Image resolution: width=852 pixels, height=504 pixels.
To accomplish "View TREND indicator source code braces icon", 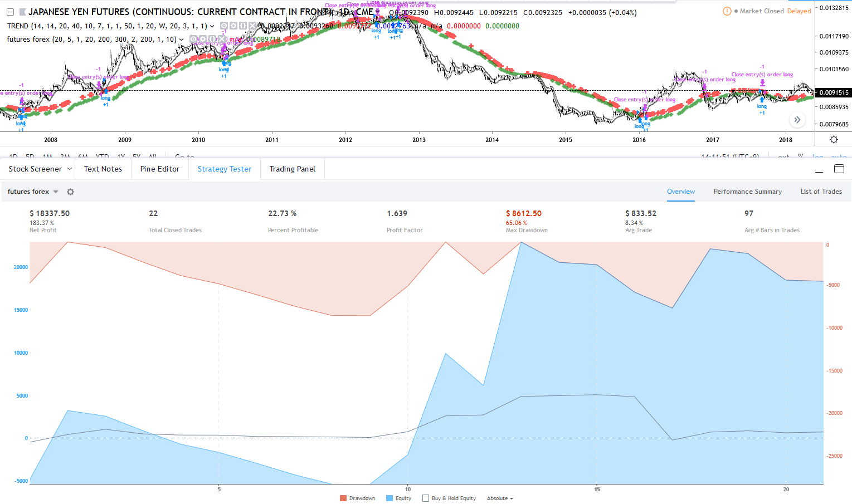I will tap(243, 26).
